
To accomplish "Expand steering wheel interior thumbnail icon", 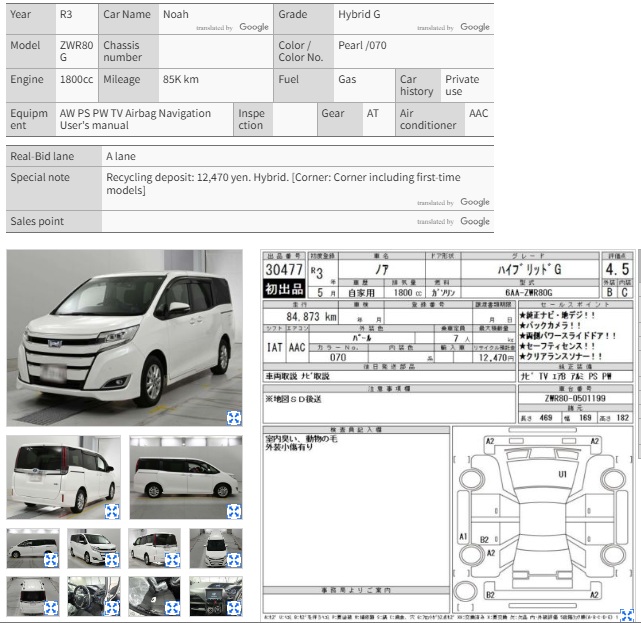I will (x=112, y=608).
